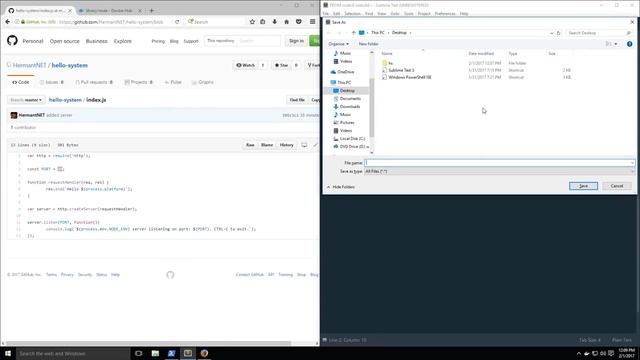Open the Pull requests tab
Image resolution: width=640 pixels, height=360 pixels.
tap(94, 82)
